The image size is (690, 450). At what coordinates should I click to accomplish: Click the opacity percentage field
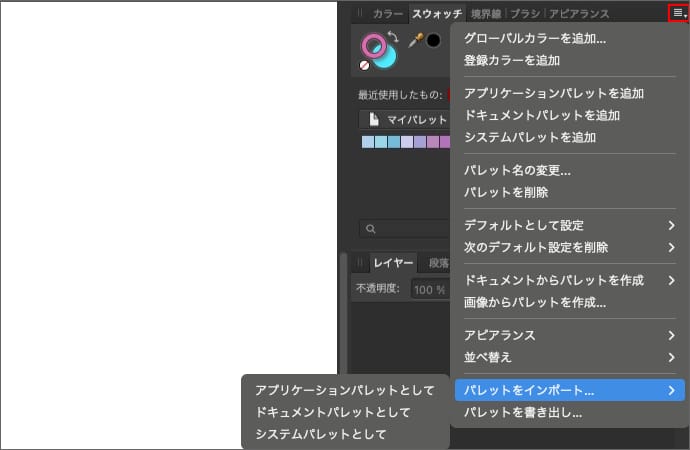[428, 289]
